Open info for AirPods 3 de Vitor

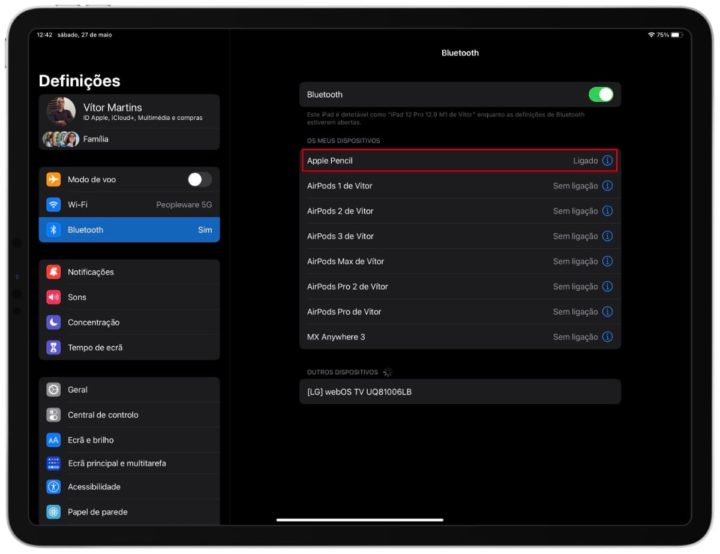[x=608, y=236]
